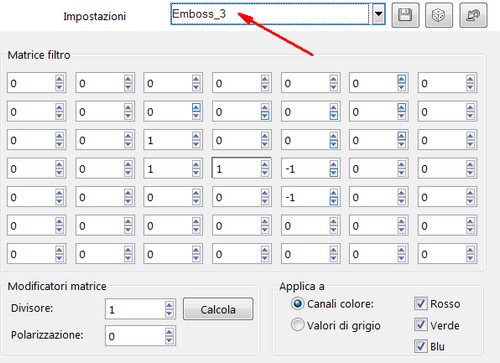Toggle the Verde channel checkbox
The height and width of the screenshot is (363, 500).
point(420,324)
